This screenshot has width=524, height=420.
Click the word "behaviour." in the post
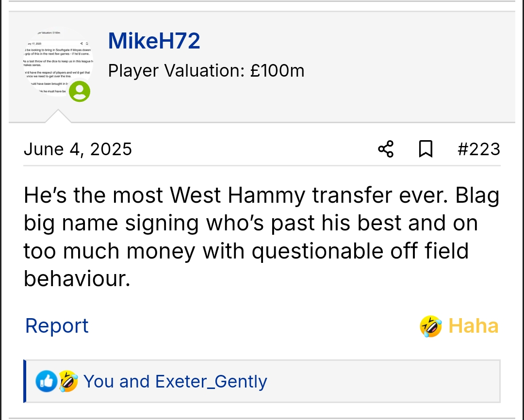point(77,279)
